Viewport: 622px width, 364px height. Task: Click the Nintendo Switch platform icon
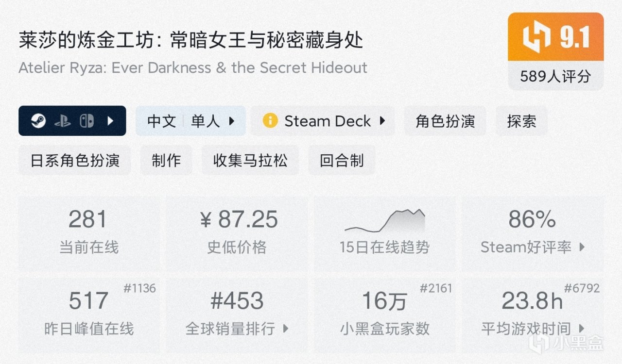pyautogui.click(x=86, y=121)
